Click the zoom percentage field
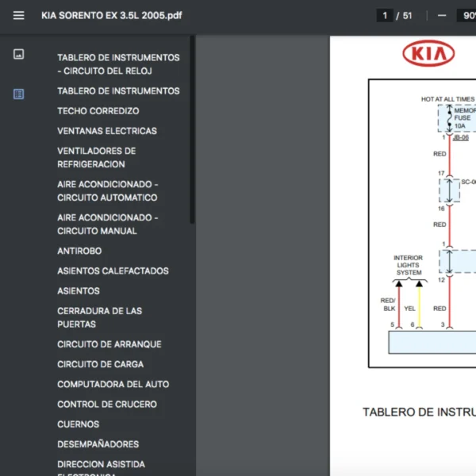 (466, 16)
